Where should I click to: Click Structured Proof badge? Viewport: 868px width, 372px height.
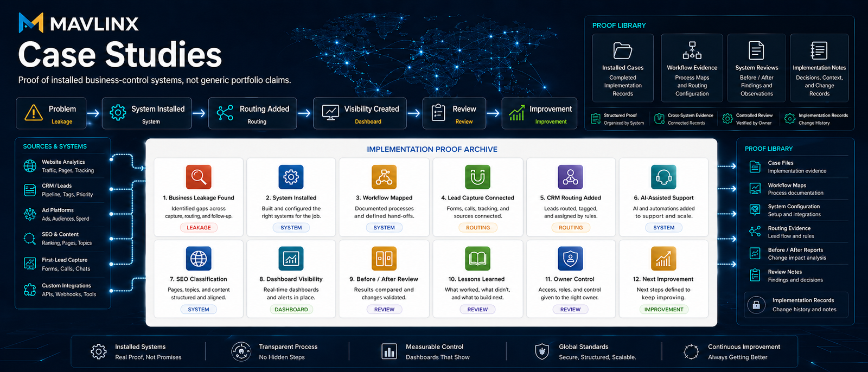(x=618, y=119)
